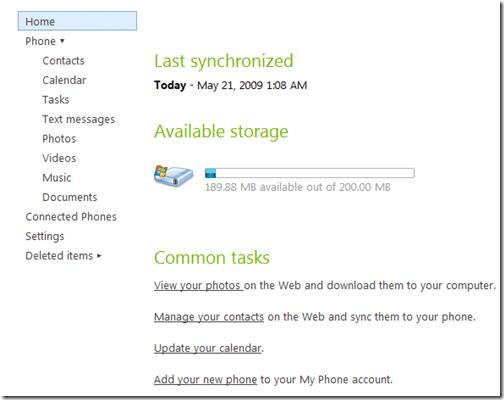The image size is (504, 400).
Task: Open Videos in the sidebar
Action: point(59,158)
